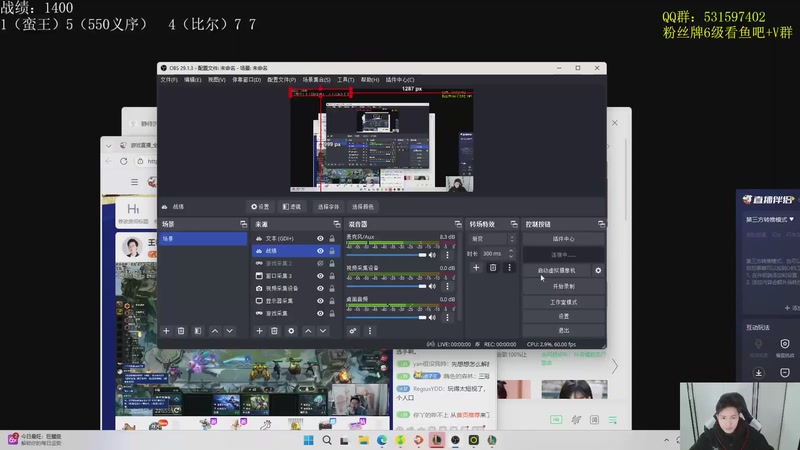Image resolution: width=800 pixels, height=450 pixels.
Task: Open File Explorer from taskbar
Action: 363,440
